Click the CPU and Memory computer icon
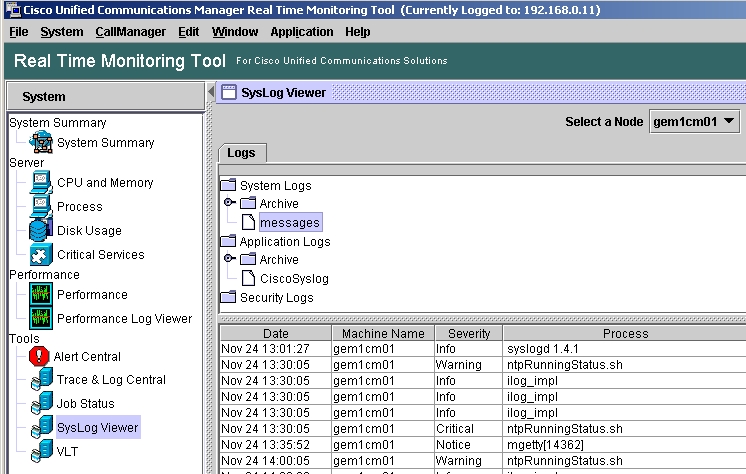The image size is (746, 474). [41, 183]
